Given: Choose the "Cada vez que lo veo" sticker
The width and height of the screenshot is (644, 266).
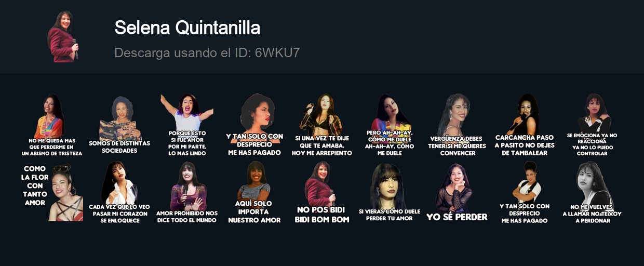Looking at the screenshot, I should click(119, 193).
